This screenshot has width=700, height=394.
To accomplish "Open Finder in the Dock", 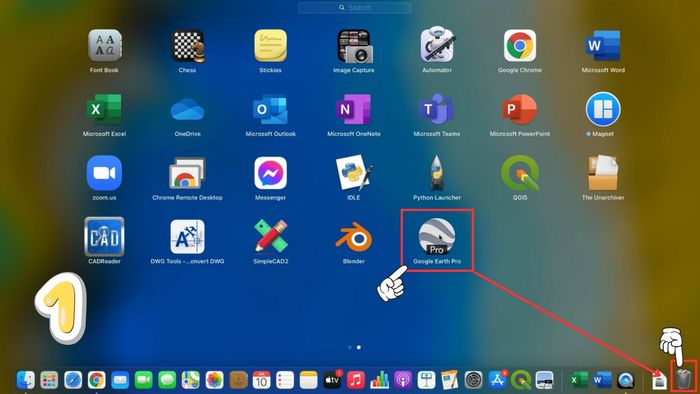I will (x=25, y=380).
